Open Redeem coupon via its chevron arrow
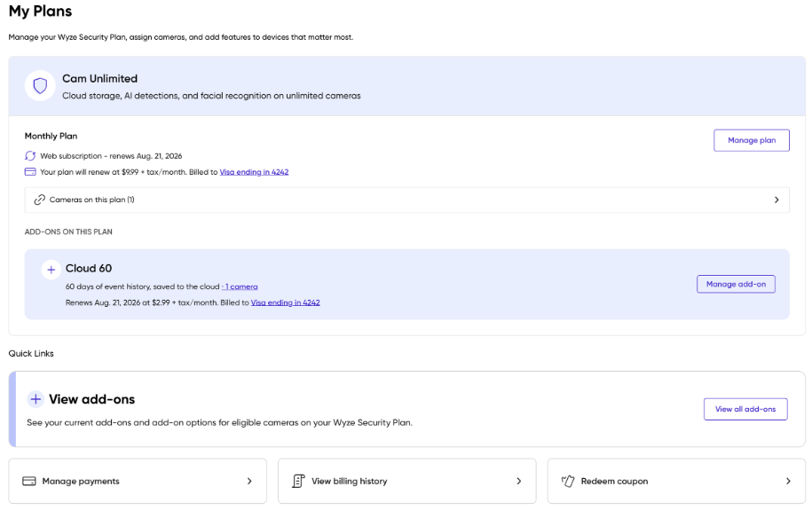812x510 pixels. (x=788, y=481)
